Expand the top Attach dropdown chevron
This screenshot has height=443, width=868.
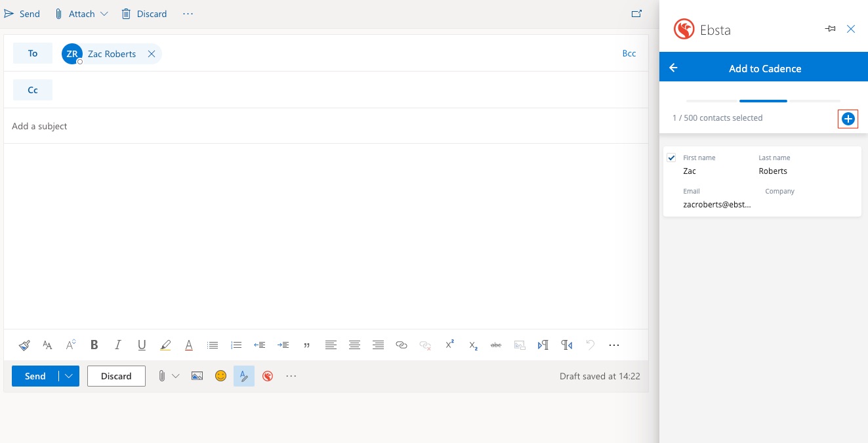point(104,14)
